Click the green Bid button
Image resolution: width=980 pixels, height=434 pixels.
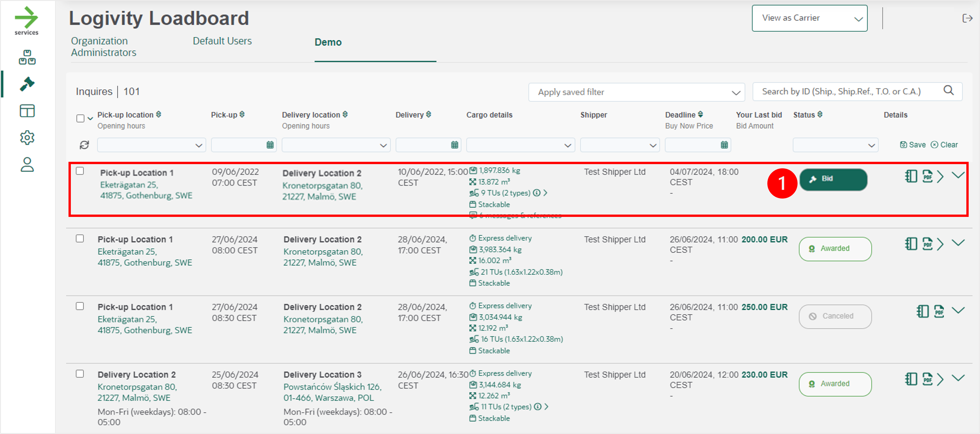click(x=833, y=180)
